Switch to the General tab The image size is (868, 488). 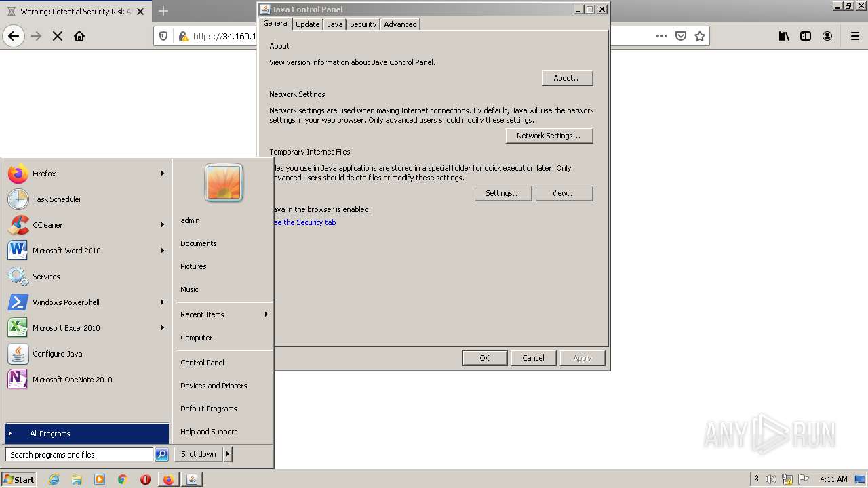pos(276,23)
